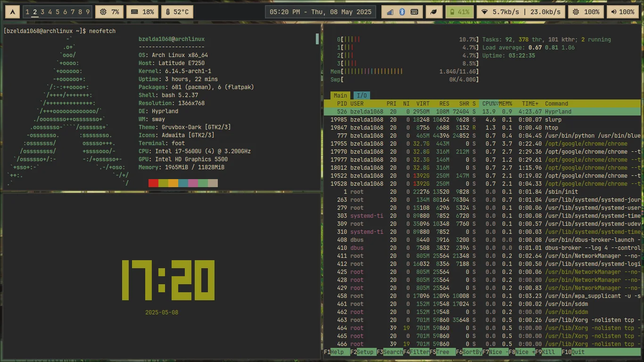Image resolution: width=644 pixels, height=362 pixels.
Task: Click the brightness icon showing 100%
Action: pyautogui.click(x=576, y=12)
